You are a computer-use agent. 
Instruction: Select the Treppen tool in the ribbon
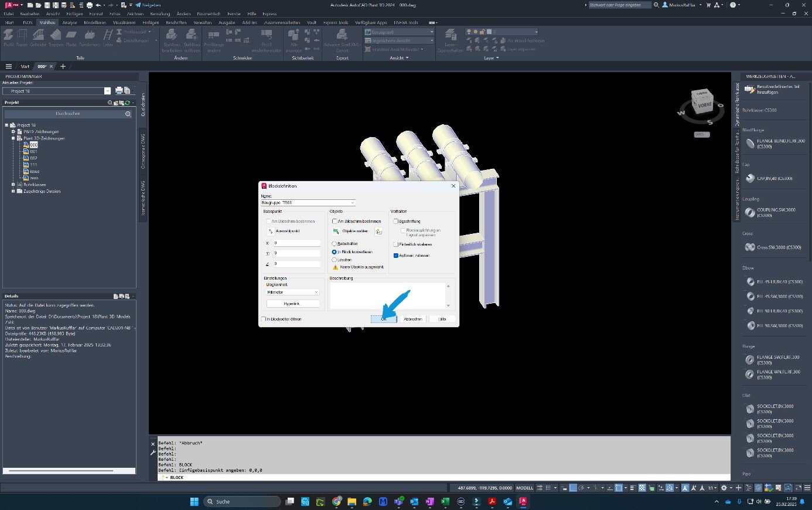57,38
